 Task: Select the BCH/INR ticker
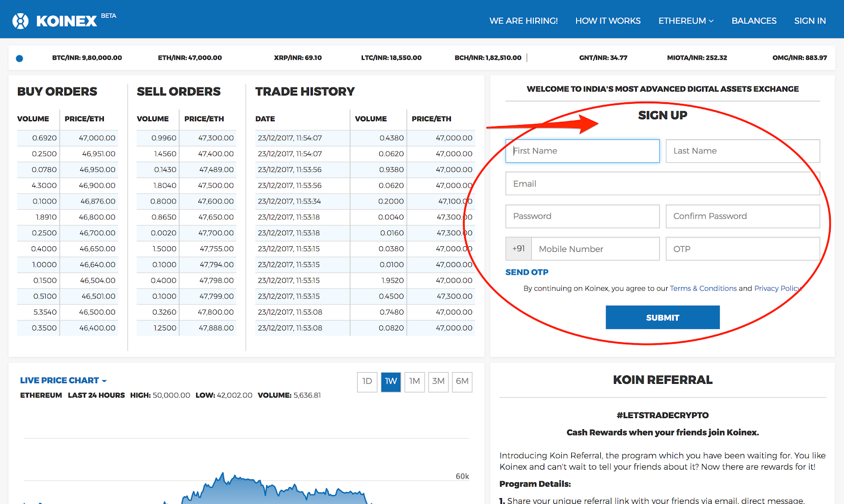click(x=488, y=58)
